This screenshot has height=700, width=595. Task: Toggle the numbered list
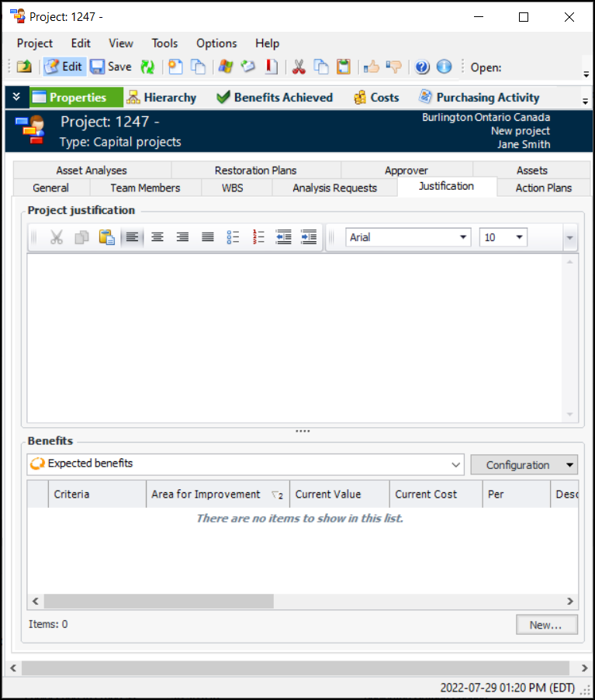tap(258, 237)
